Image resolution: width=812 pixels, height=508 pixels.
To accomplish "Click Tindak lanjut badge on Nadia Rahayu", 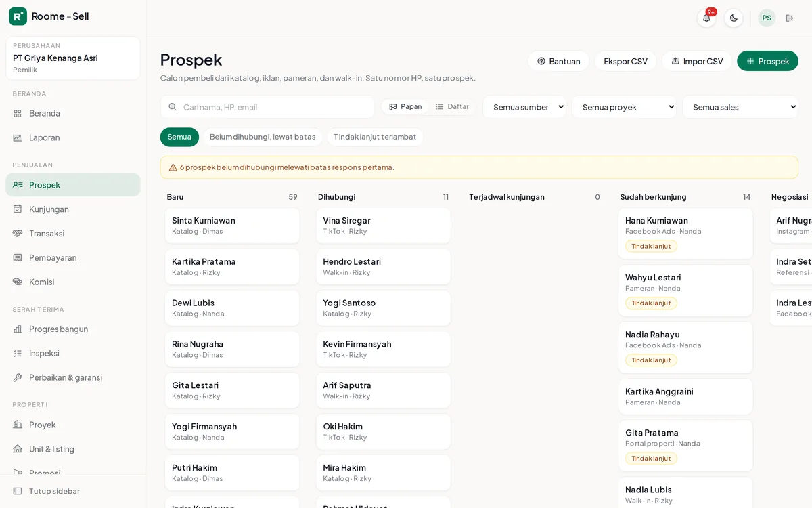I will point(651,360).
